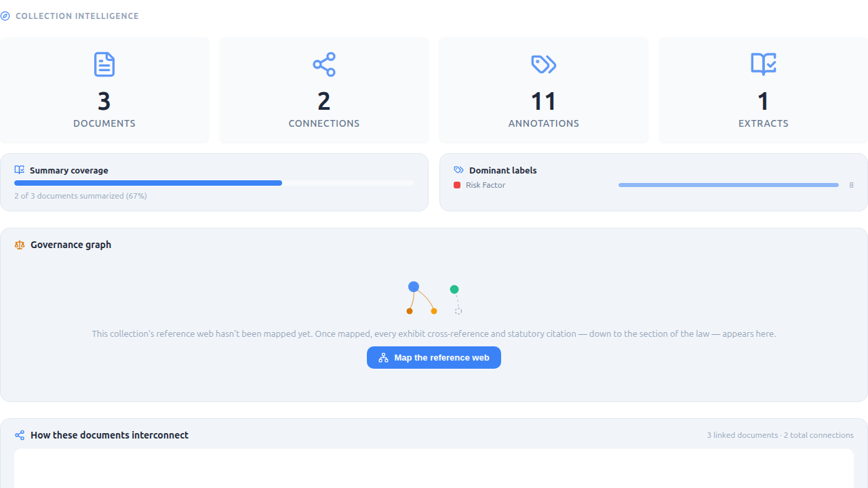Image resolution: width=868 pixels, height=488 pixels.
Task: Click the Connections card share icon
Action: [x=324, y=64]
